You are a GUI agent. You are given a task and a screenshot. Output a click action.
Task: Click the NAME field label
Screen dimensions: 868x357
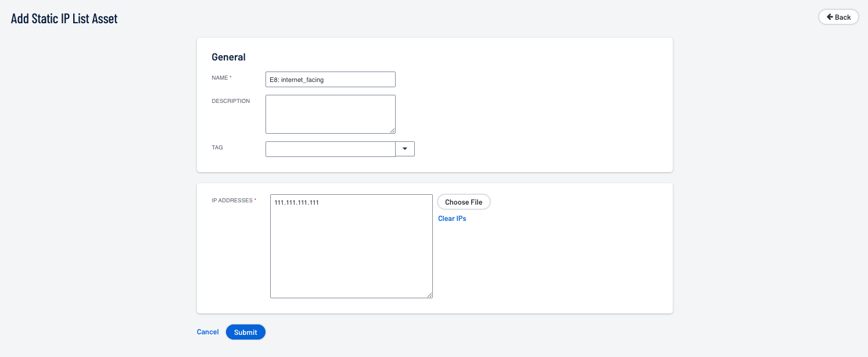219,78
